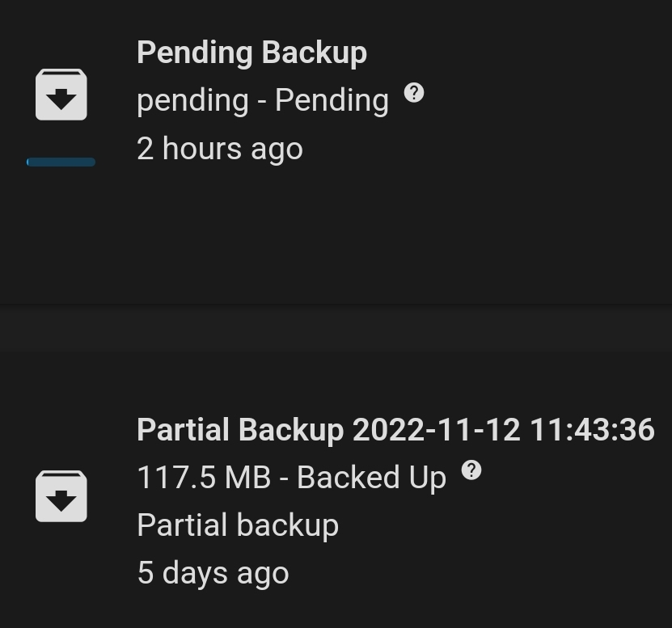
Task: Open the Partial Backup 2022-11-12 title
Action: pyautogui.click(x=395, y=429)
